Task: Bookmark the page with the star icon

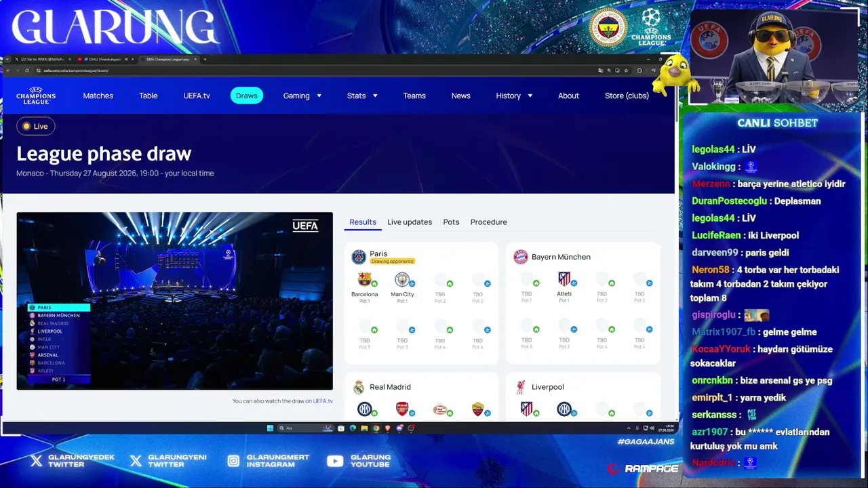Action: pyautogui.click(x=625, y=70)
